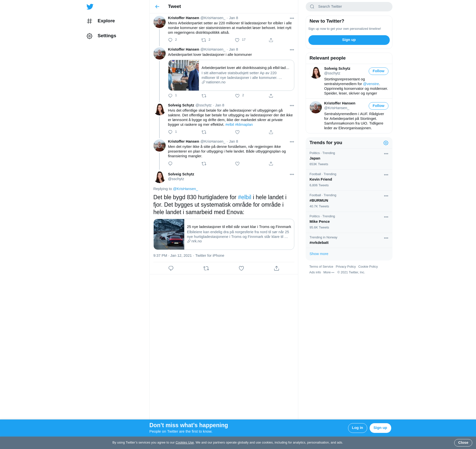476x449 pixels.
Task: Click Log in on bottom banner
Action: [x=357, y=428]
